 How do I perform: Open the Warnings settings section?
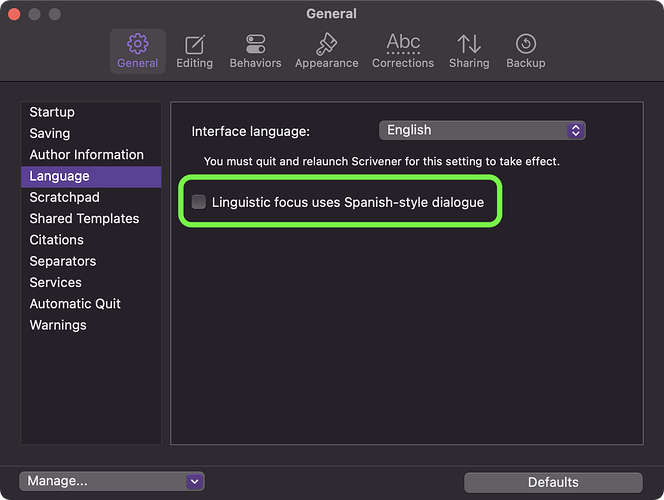[58, 325]
